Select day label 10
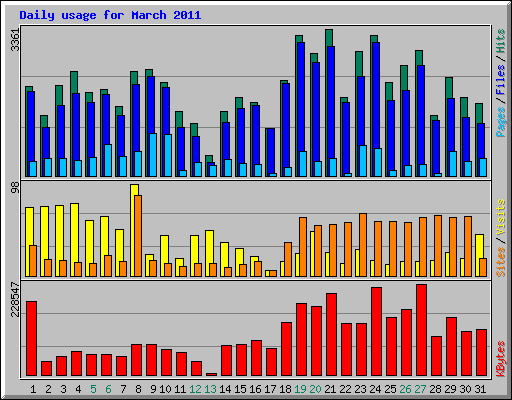 click(165, 389)
